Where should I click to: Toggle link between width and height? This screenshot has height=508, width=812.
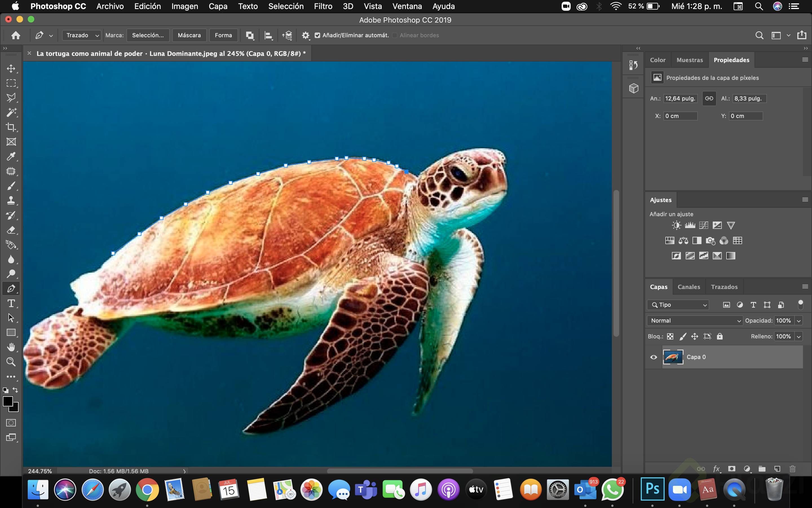coord(709,98)
